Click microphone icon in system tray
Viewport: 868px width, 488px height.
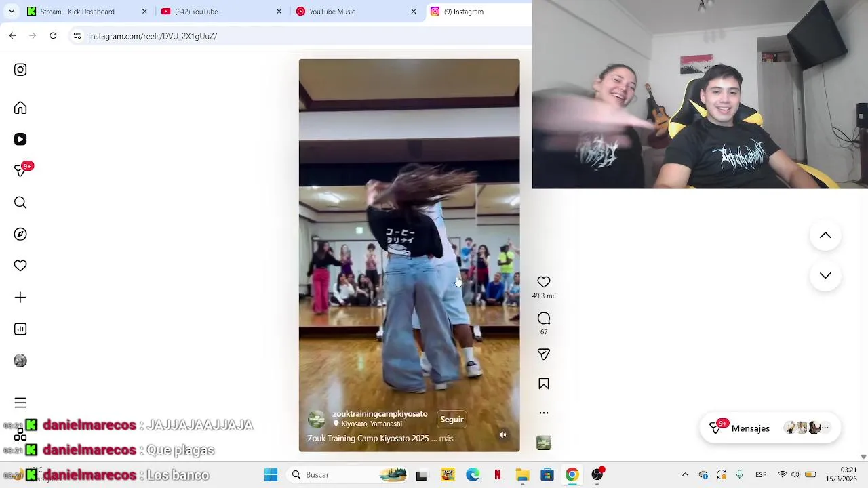pos(740,475)
